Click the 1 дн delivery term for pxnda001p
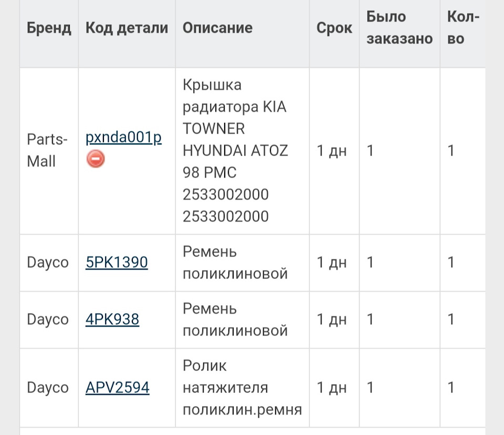 pyautogui.click(x=332, y=151)
